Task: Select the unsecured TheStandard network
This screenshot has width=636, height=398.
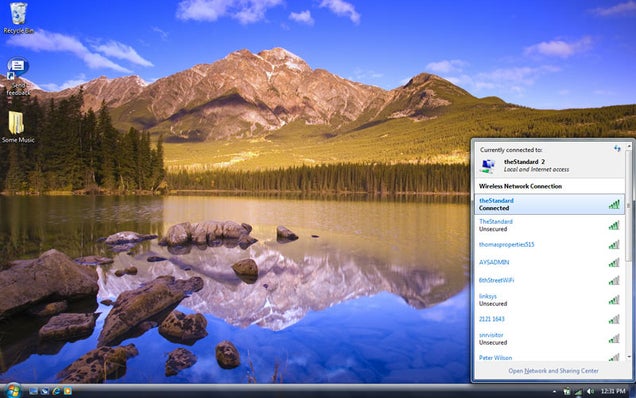Action: [550, 225]
